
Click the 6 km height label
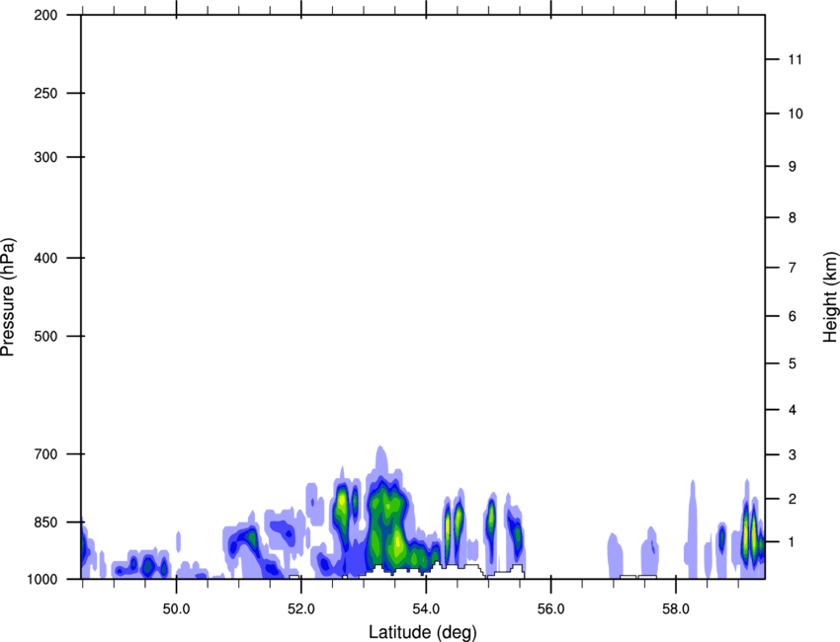tap(793, 316)
